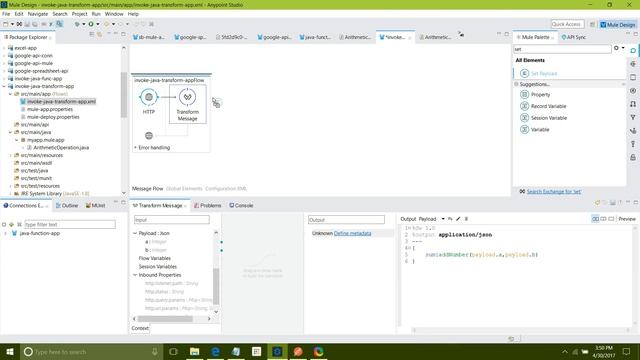Click the palette gear settings icon
640x360 pixels.
pyautogui.click(x=616, y=48)
